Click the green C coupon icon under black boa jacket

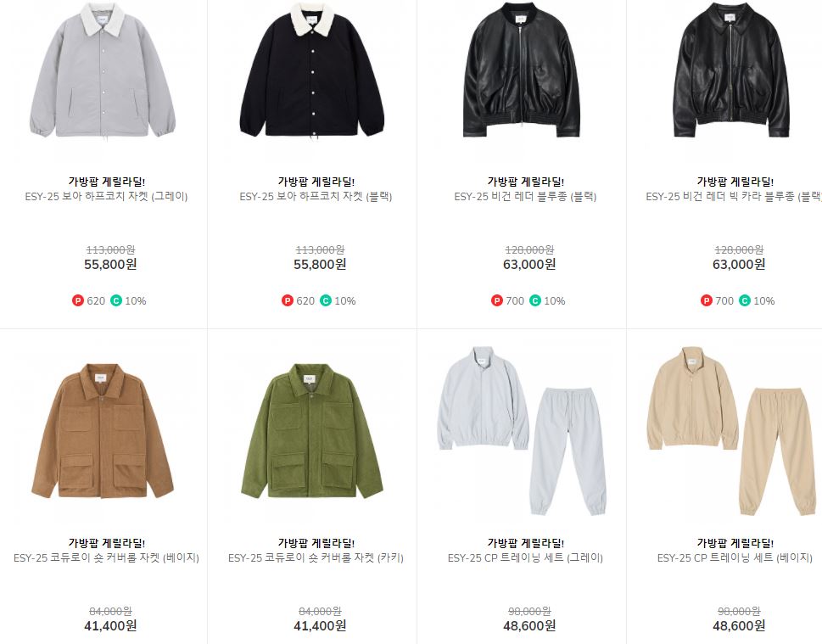pyautogui.click(x=326, y=300)
